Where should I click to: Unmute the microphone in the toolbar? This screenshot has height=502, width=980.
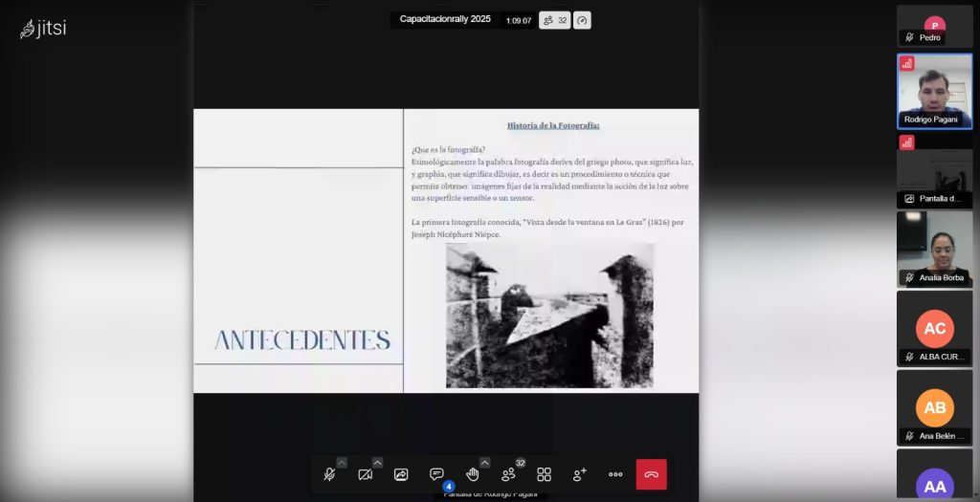(x=329, y=474)
